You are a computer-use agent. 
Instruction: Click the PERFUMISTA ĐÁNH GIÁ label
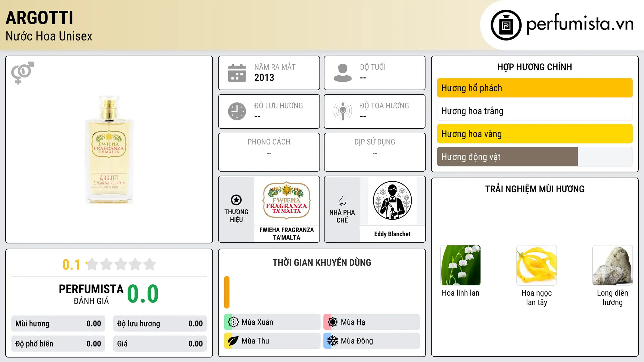[91, 294]
